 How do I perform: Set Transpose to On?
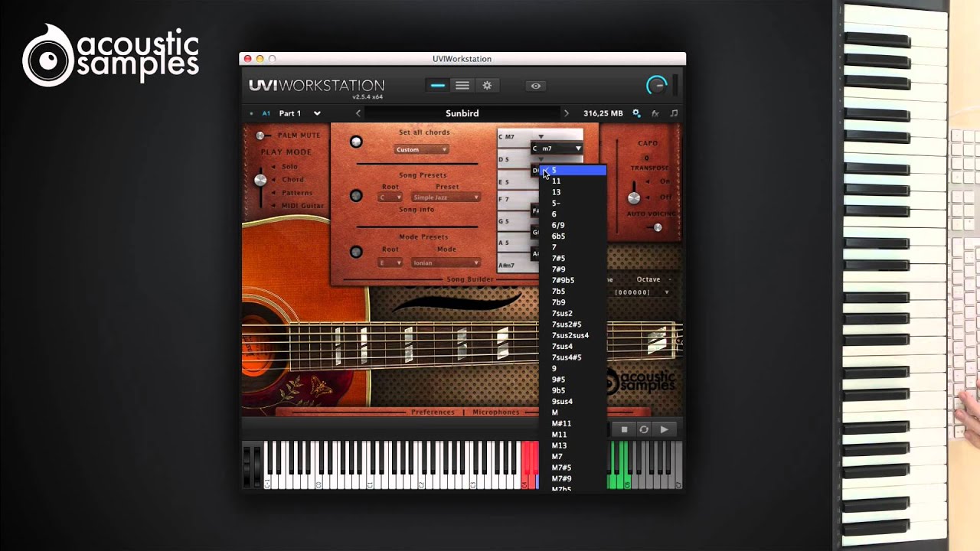click(x=665, y=181)
